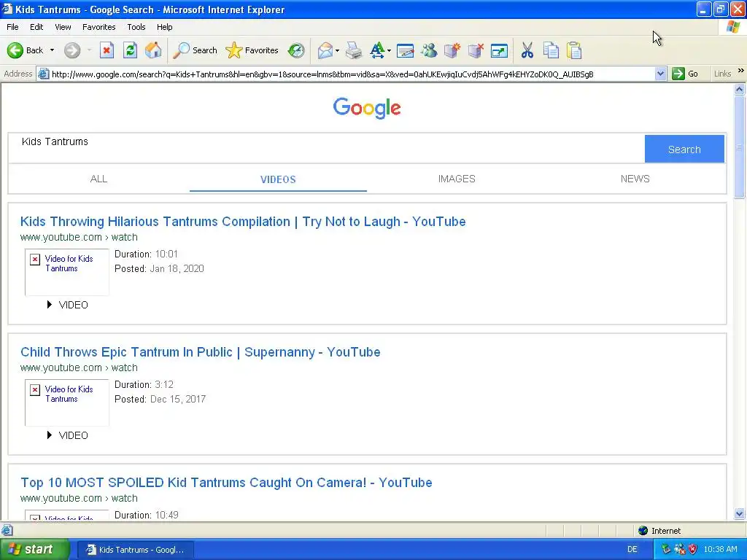Open Kids Throwing Hilarious Tantrums Compilation link
Screen dimensions: 747x560
point(243,222)
